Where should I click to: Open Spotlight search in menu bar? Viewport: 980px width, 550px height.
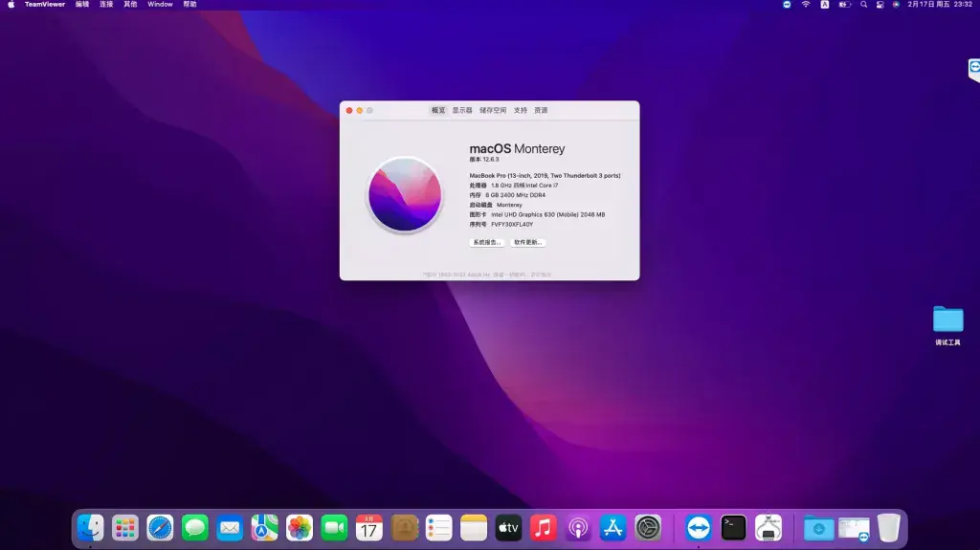point(864,5)
